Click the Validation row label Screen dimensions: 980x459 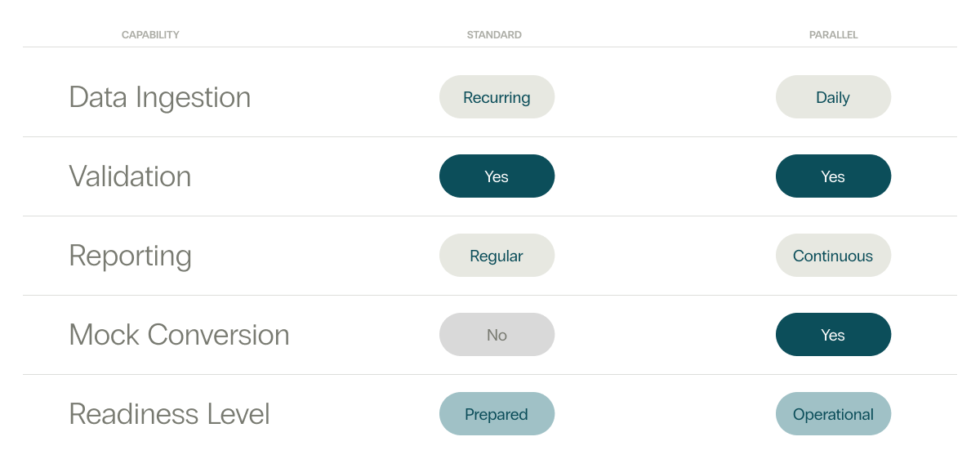click(130, 176)
